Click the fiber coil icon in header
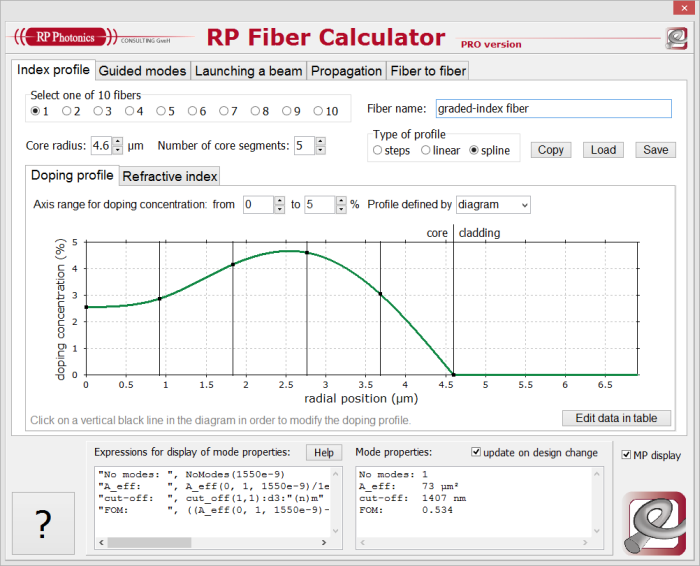The image size is (700, 566). (x=676, y=38)
